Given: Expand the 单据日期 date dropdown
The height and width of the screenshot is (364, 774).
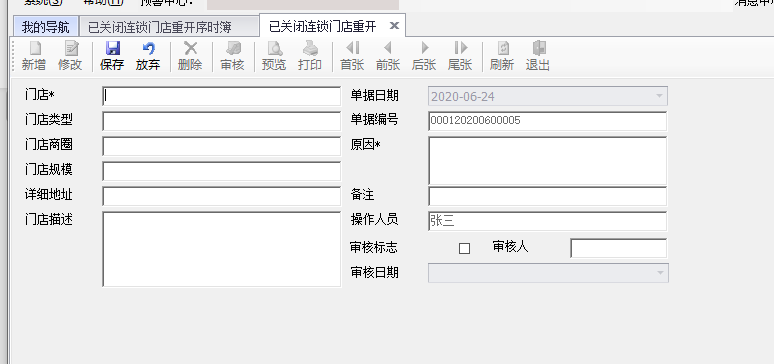Looking at the screenshot, I should pyautogui.click(x=659, y=96).
